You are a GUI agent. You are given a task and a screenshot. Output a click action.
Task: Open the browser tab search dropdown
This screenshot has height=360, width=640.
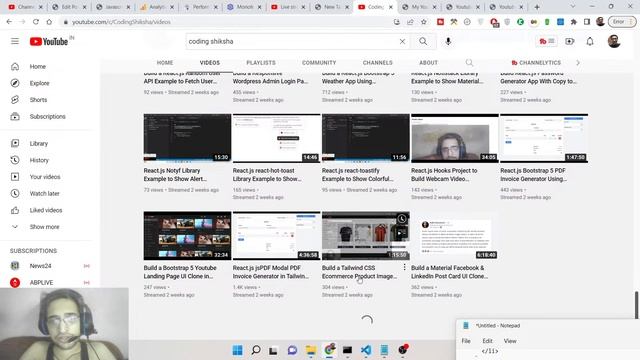pos(572,7)
